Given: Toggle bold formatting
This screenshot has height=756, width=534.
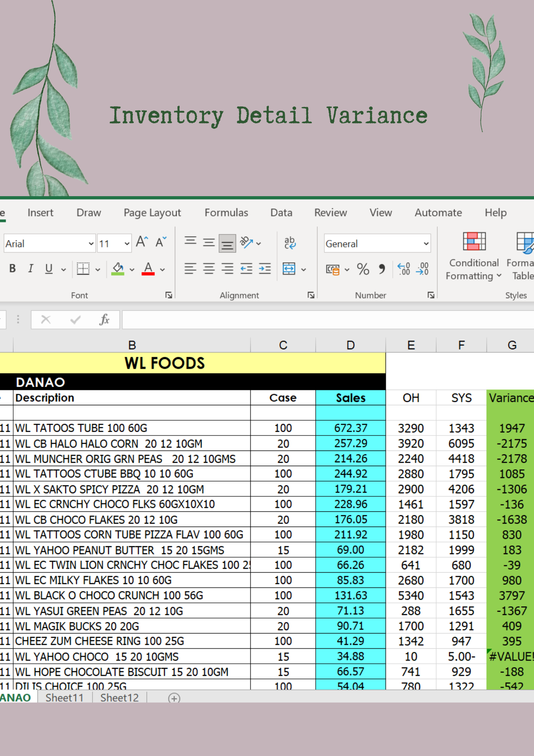Looking at the screenshot, I should tap(12, 269).
